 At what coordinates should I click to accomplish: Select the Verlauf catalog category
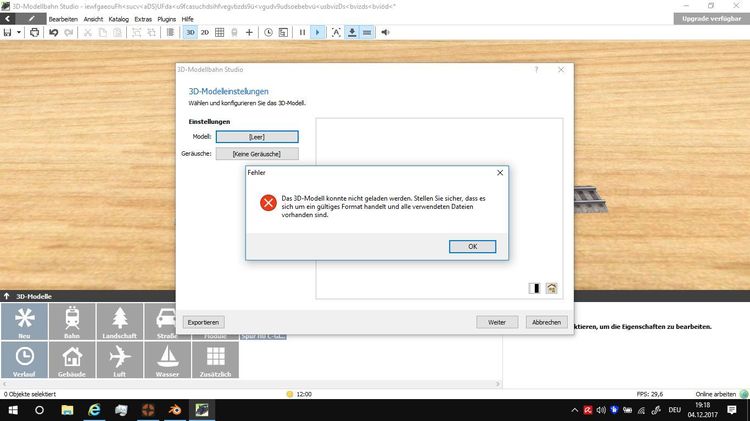(x=24, y=360)
